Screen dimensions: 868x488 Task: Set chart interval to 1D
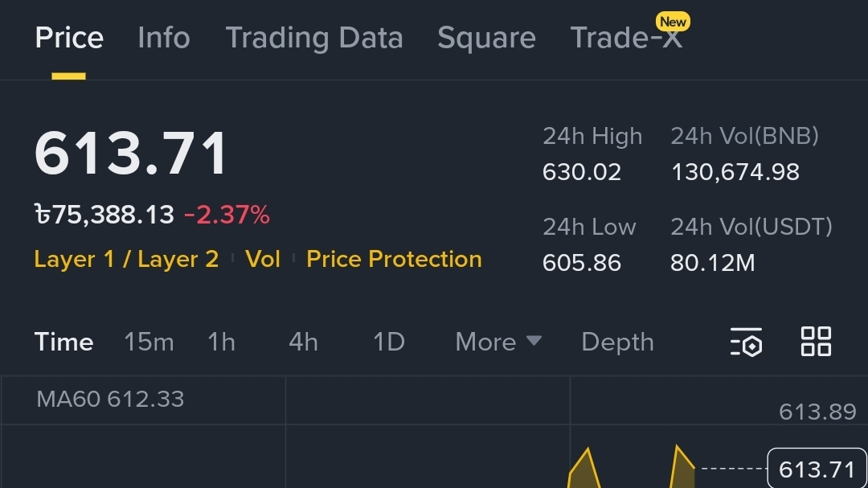(389, 342)
